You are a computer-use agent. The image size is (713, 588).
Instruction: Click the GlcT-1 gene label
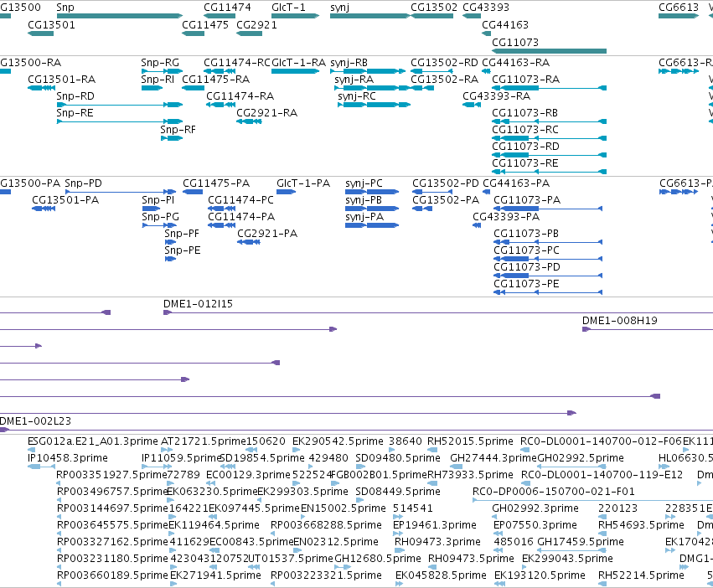point(288,8)
